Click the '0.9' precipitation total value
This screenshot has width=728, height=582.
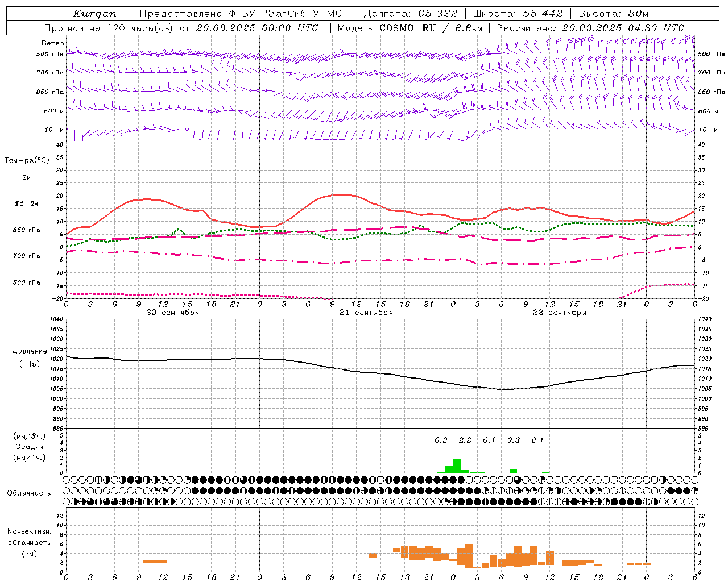pyautogui.click(x=441, y=440)
